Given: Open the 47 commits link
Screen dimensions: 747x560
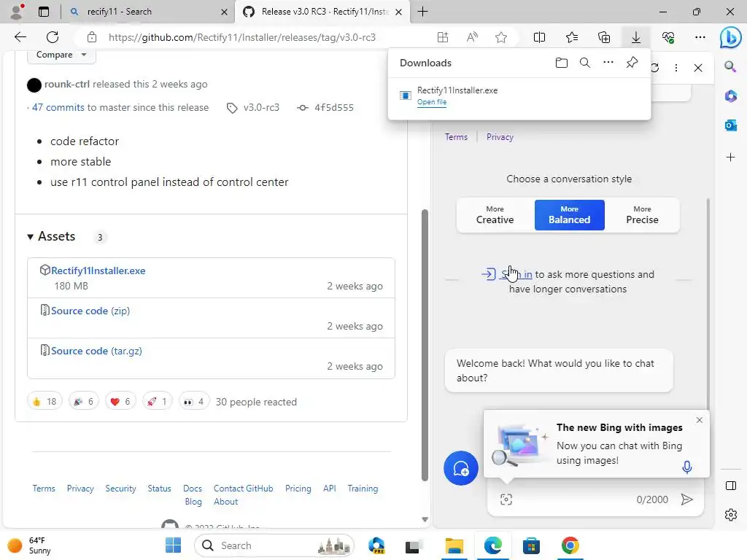Looking at the screenshot, I should (x=58, y=108).
